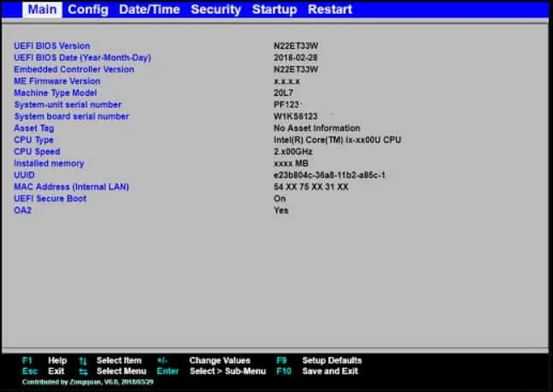The width and height of the screenshot is (553, 392).
Task: Select the Restart tab
Action: point(330,9)
